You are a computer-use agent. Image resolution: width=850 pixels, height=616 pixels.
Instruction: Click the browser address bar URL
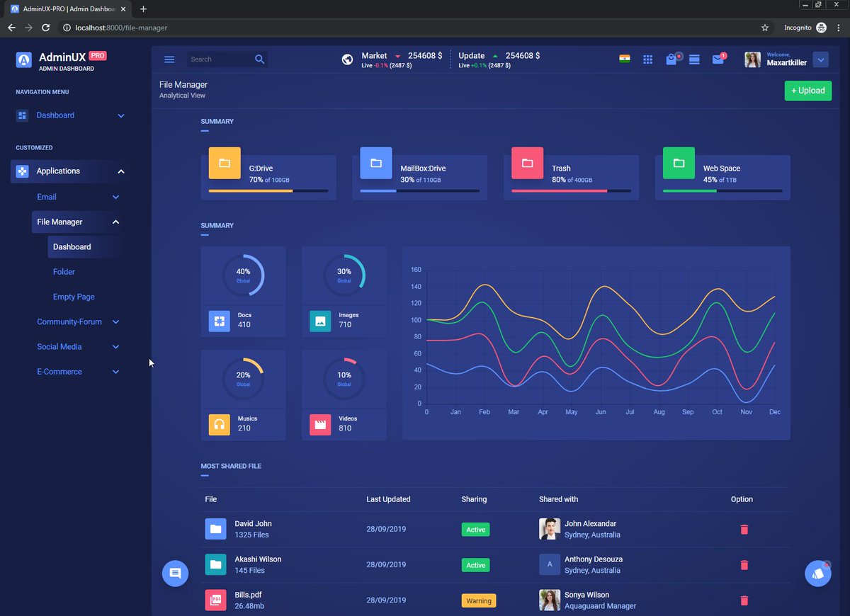(121, 28)
